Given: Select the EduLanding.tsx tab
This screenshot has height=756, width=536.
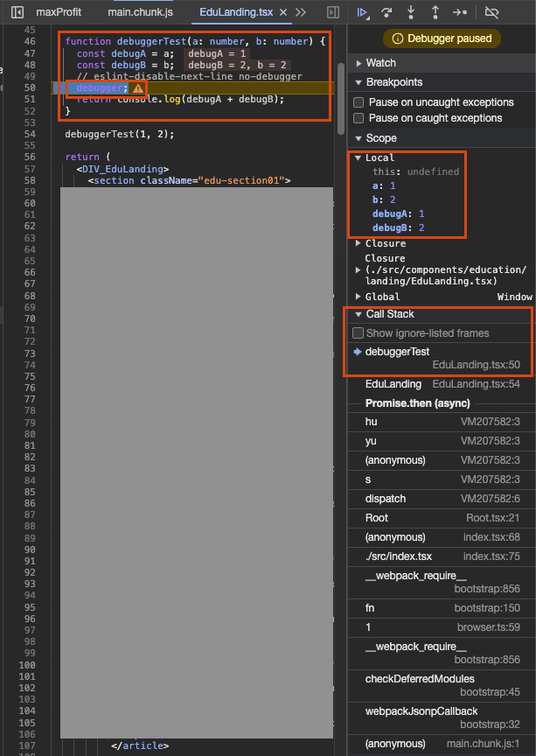Looking at the screenshot, I should click(236, 12).
